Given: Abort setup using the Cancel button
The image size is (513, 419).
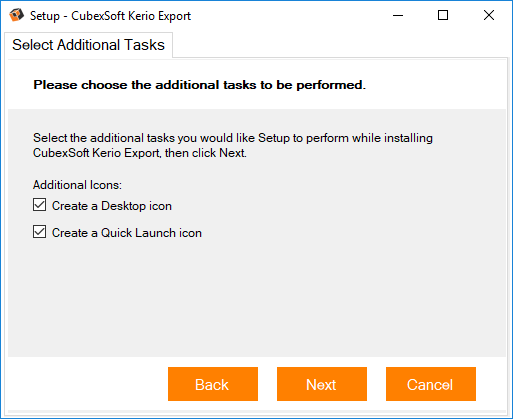Looking at the screenshot, I should (x=431, y=384).
